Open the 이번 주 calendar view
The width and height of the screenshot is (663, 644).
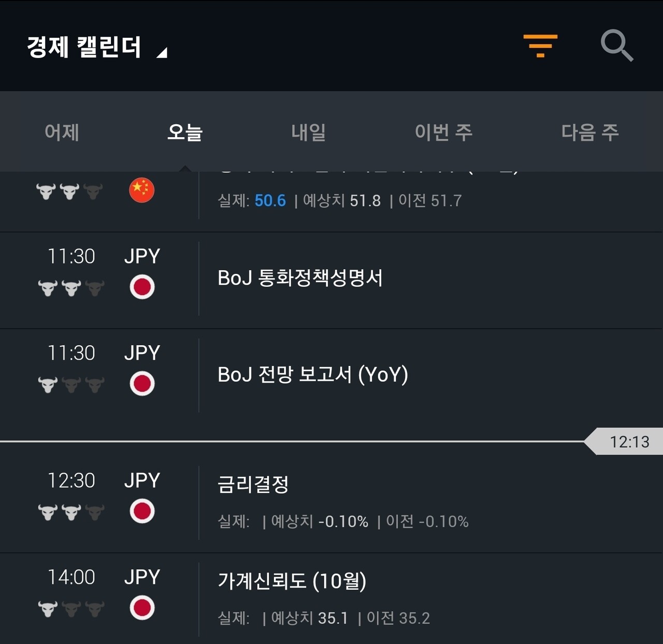[444, 133]
